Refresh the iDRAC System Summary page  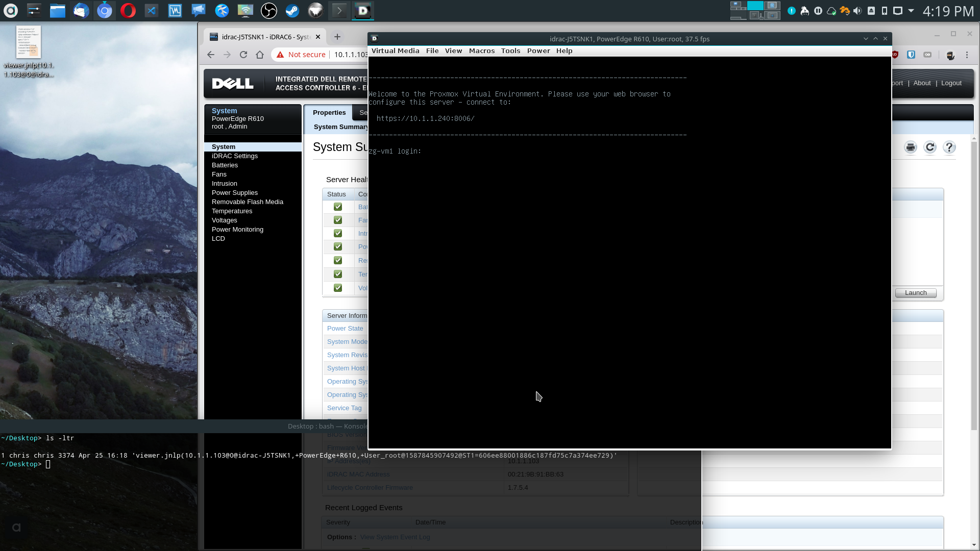930,147
